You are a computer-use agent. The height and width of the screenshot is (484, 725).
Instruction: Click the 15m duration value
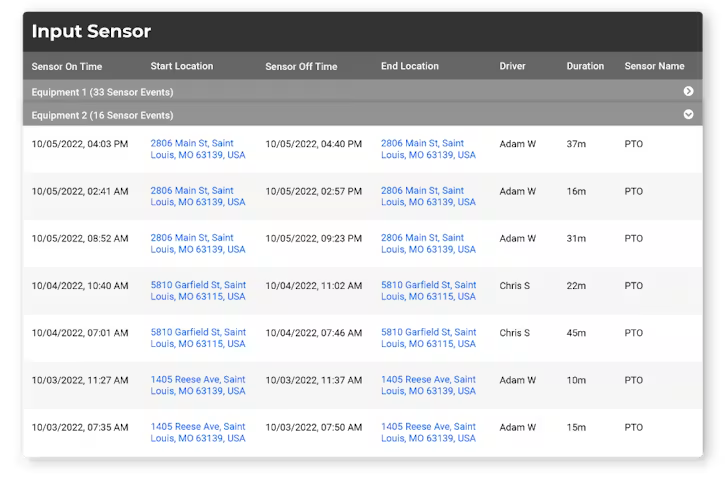[x=576, y=427]
